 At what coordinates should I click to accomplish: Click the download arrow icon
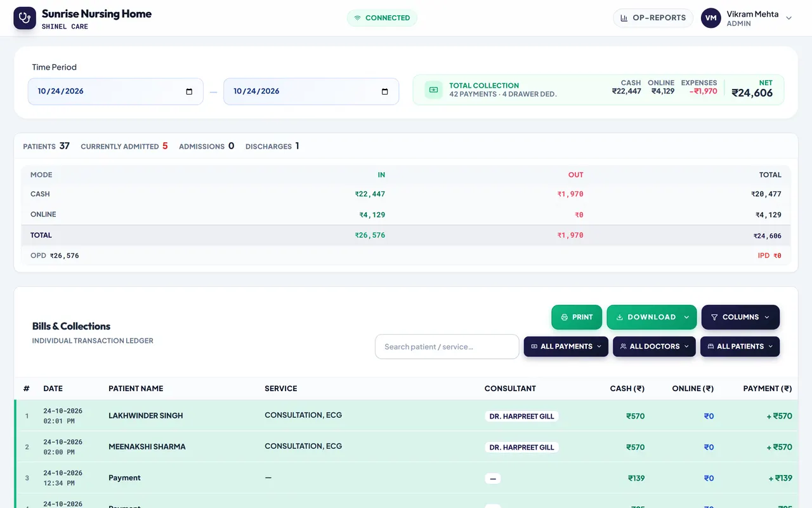(x=620, y=317)
